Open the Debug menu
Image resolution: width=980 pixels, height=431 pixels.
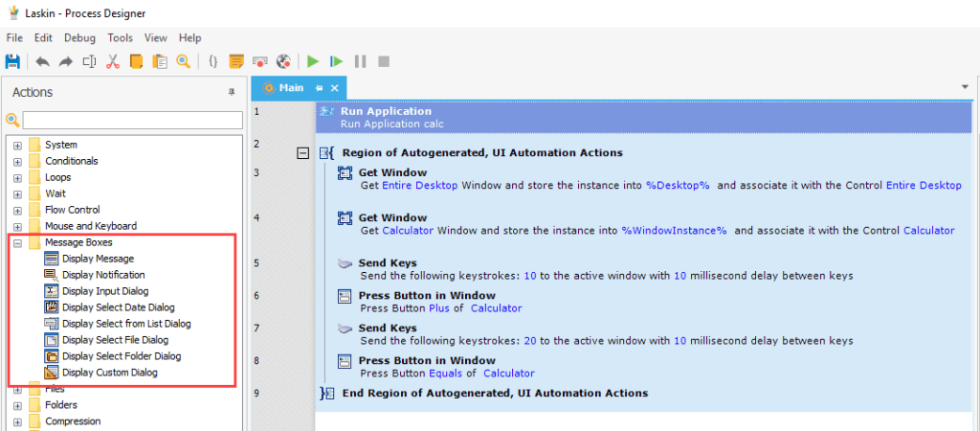coord(79,37)
